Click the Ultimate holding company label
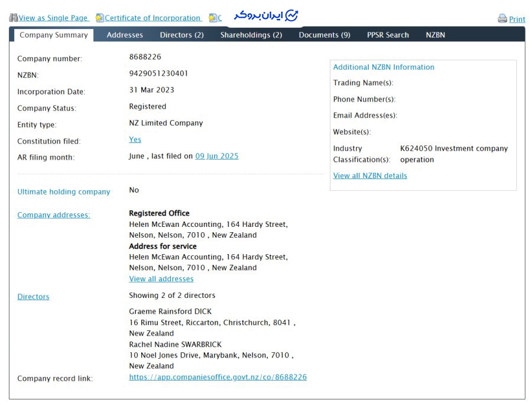Viewport: 532px width, 406px height. point(64,191)
